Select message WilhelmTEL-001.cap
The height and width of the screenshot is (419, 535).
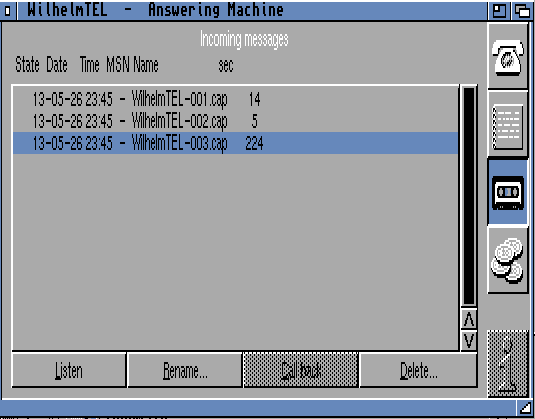pyautogui.click(x=235, y=99)
